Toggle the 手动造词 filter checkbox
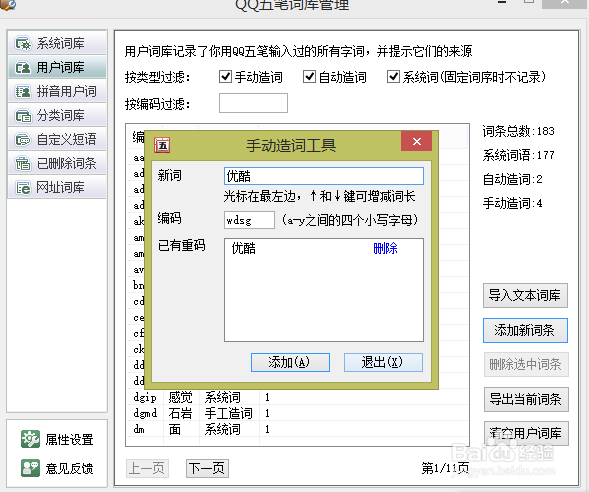Image resolution: width=589 pixels, height=492 pixels. (x=225, y=77)
